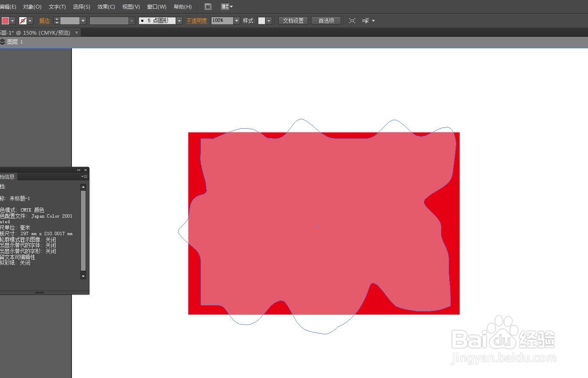Open the 编辑(E) menu
The image size is (588, 378).
pos(8,7)
